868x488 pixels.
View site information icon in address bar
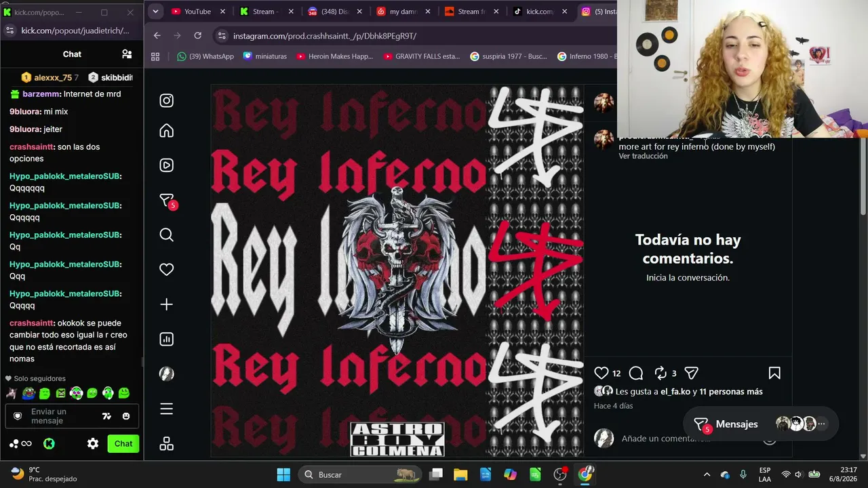(221, 35)
